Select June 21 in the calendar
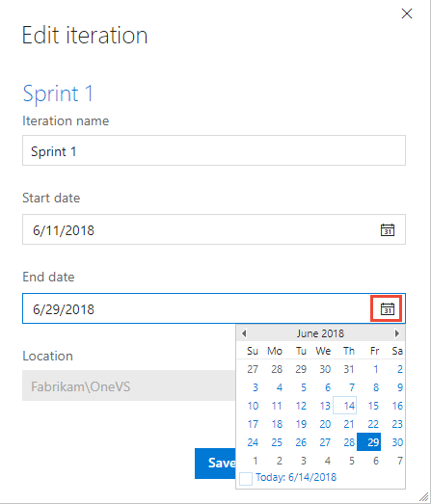The image size is (431, 504). click(x=349, y=424)
